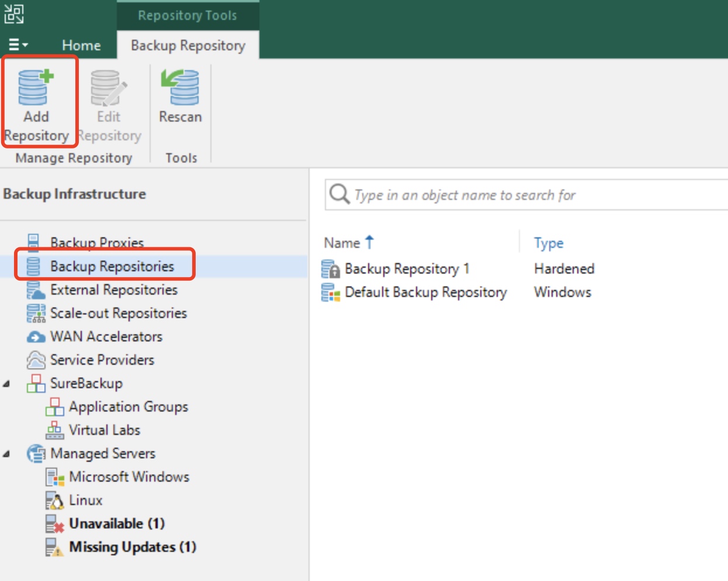Select the Managed Servers tree label
Screen dimensions: 728x581
pyautogui.click(x=103, y=453)
